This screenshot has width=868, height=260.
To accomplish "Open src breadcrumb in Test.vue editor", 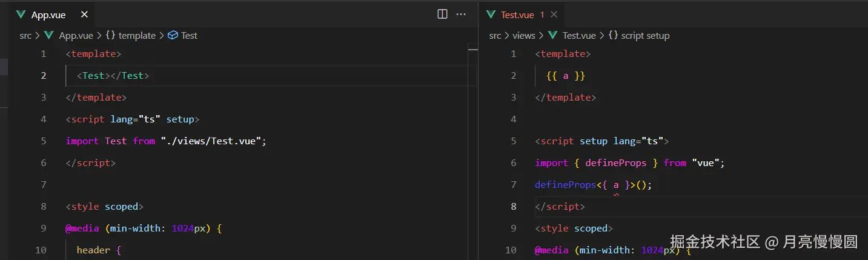I will click(x=495, y=36).
